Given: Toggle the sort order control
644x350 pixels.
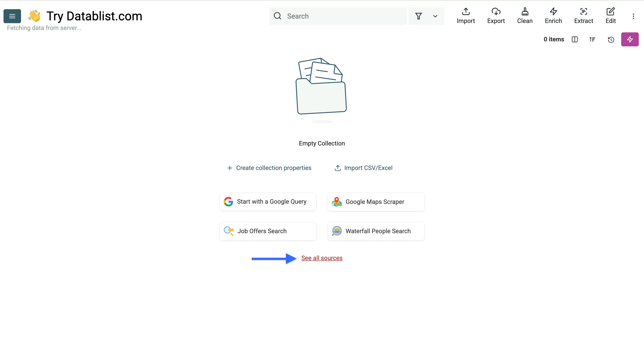Looking at the screenshot, I should coord(592,39).
